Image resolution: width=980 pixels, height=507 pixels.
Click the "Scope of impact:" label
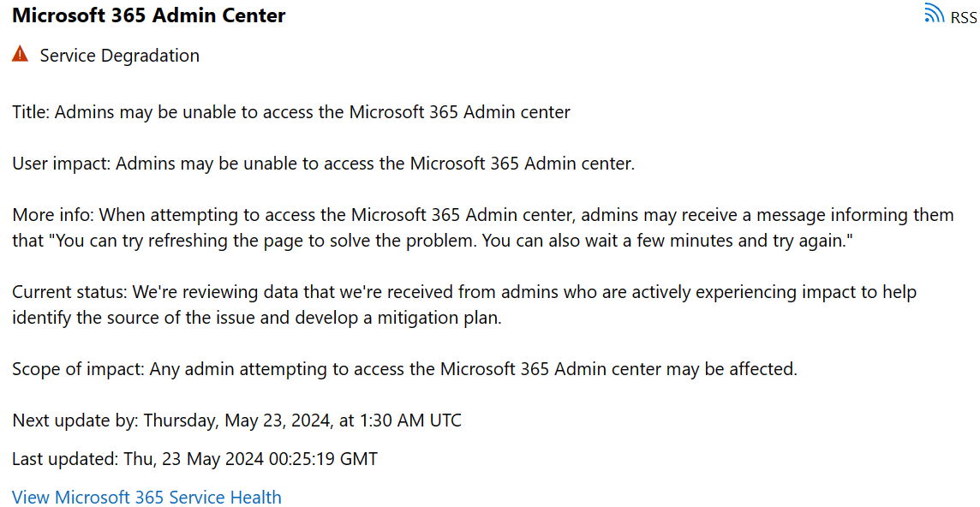tap(79, 369)
